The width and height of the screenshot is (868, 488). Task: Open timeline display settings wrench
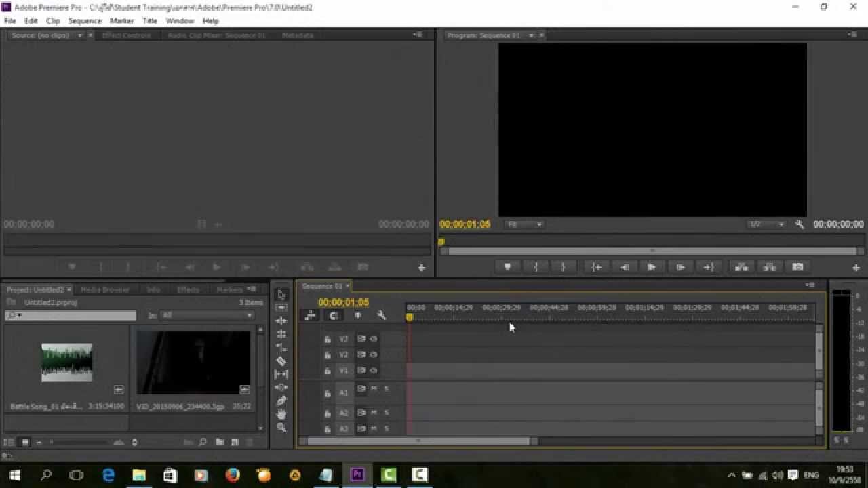[x=381, y=315]
